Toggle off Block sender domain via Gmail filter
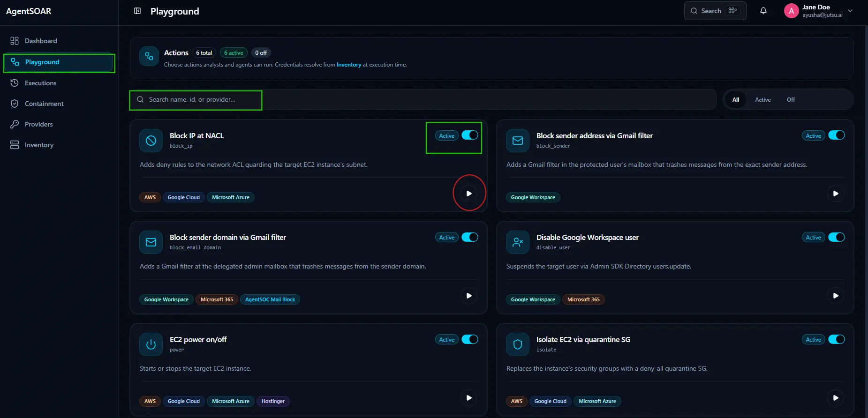 pos(470,237)
